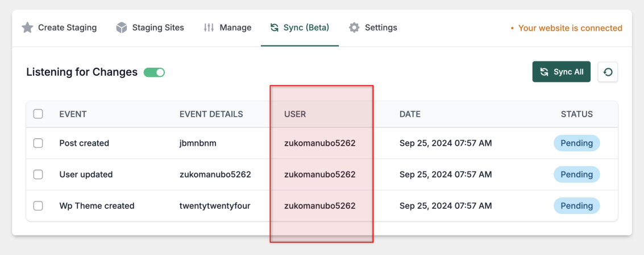Click the date in Wp Theme created row
Screen dimensions: 644x255
coord(446,205)
